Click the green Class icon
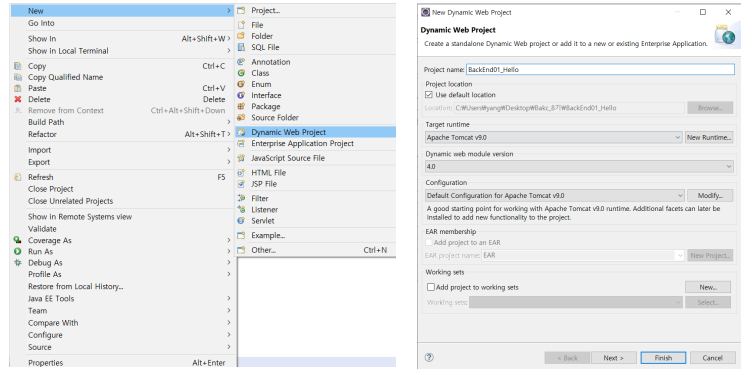The width and height of the screenshot is (752, 375). (x=242, y=73)
